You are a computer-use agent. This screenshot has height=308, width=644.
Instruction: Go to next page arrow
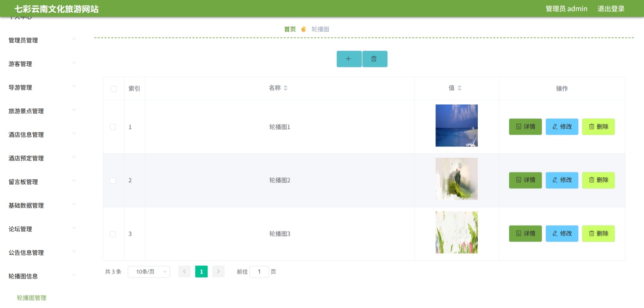click(218, 272)
